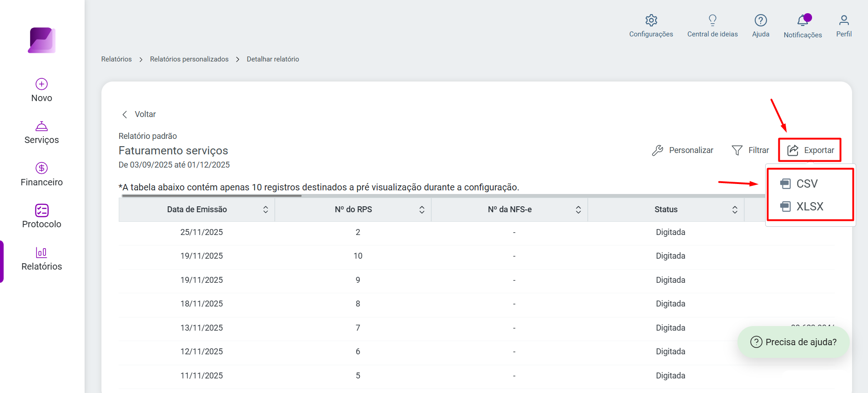This screenshot has height=393, width=868.
Task: Click the Filtrar button label
Action: click(x=759, y=150)
